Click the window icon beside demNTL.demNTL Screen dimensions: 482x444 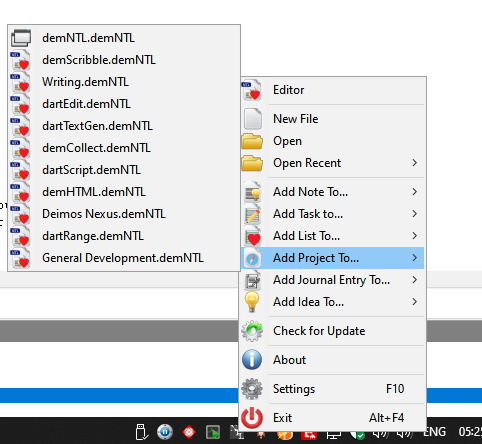pos(21,38)
